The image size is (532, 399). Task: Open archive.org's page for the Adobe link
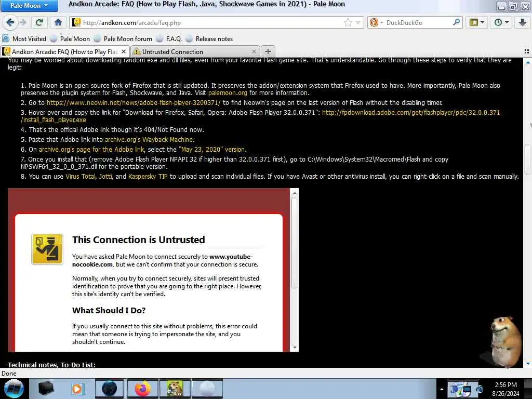tap(91, 149)
